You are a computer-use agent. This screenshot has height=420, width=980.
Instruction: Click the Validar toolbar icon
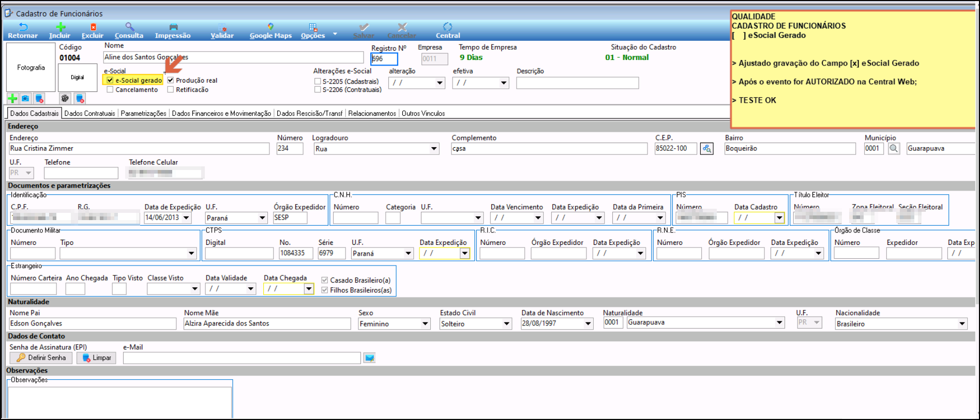222,27
